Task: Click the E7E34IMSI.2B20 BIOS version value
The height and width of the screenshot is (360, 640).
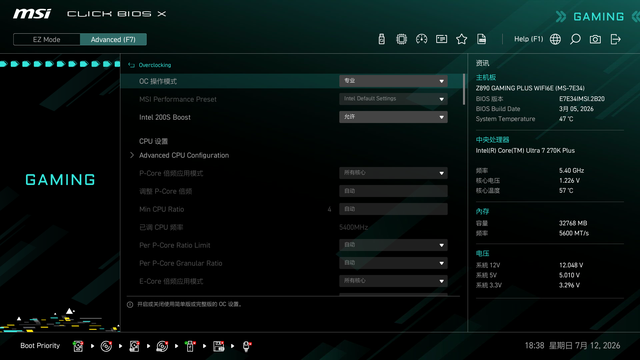Action: pos(582,99)
